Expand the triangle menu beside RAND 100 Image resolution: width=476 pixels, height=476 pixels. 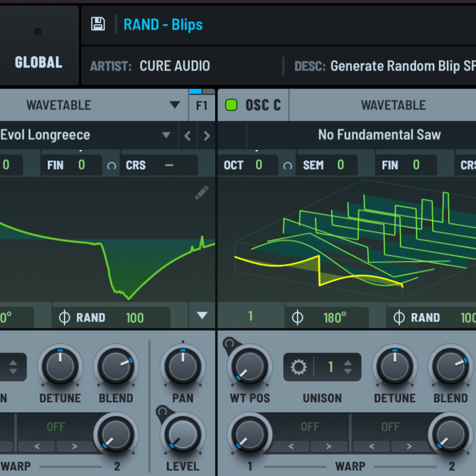201,315
